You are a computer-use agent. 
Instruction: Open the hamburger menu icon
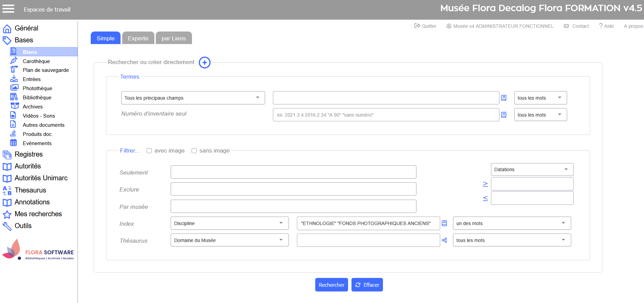tap(8, 9)
